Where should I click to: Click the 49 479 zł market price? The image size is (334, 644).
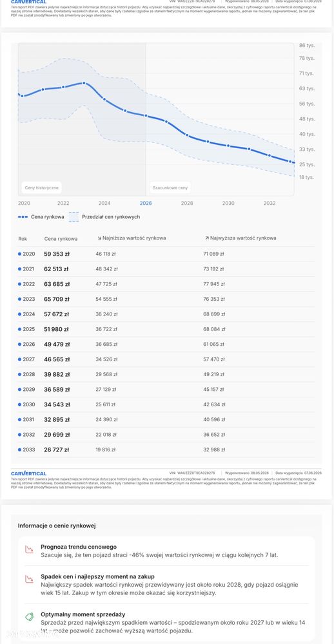tap(57, 344)
